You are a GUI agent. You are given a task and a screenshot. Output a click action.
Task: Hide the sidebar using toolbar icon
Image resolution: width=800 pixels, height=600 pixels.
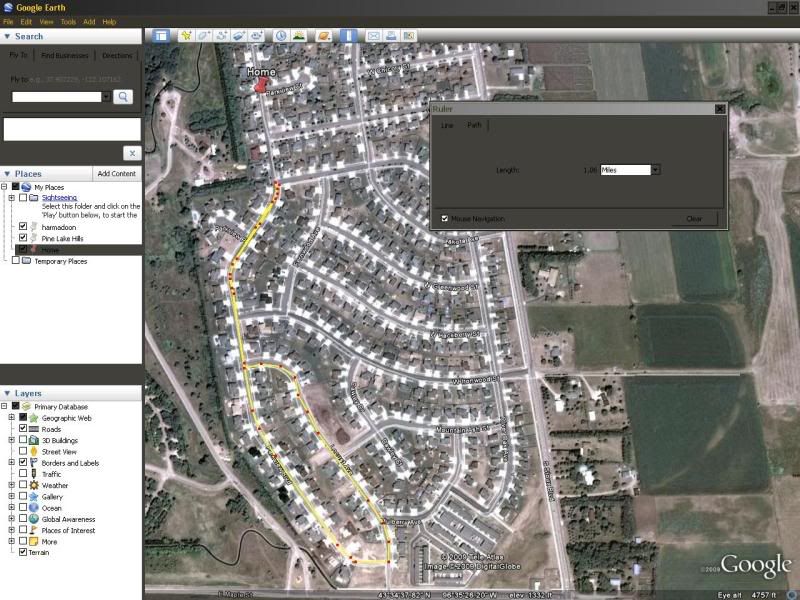click(160, 35)
